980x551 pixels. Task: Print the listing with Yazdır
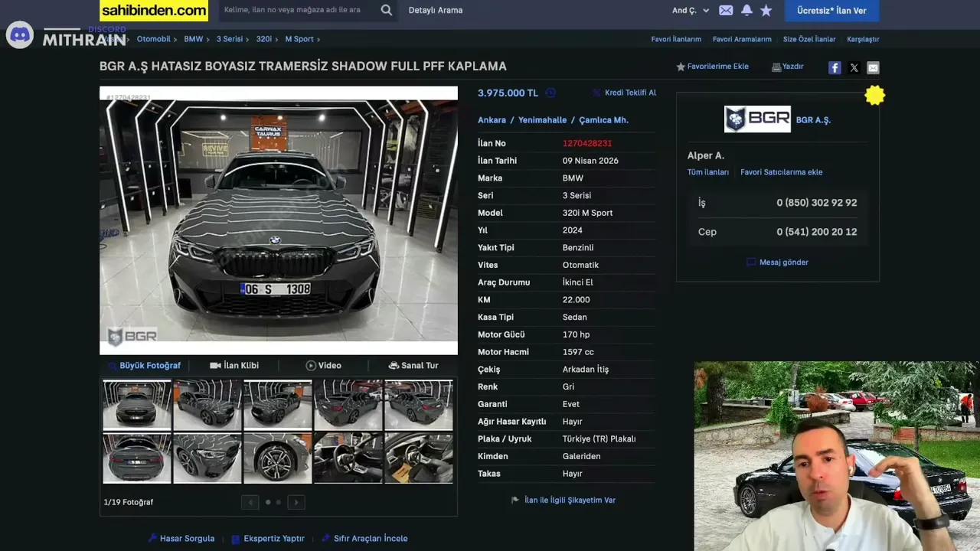[787, 67]
